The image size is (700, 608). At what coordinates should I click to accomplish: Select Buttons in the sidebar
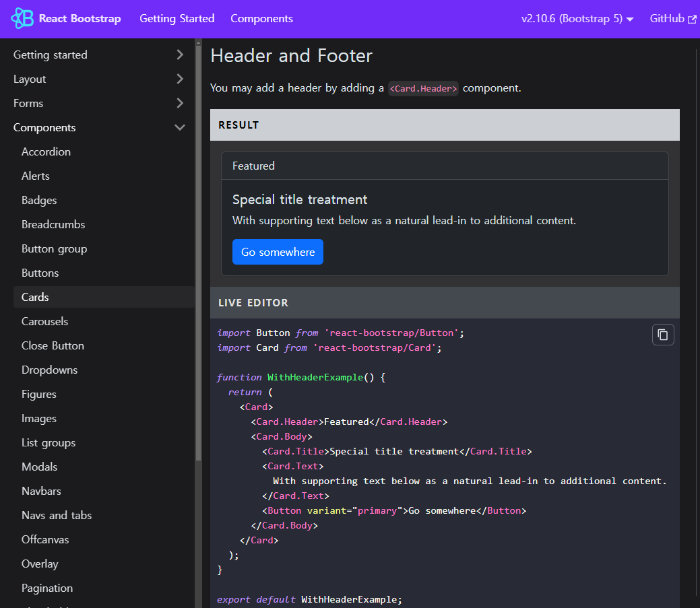tap(40, 273)
